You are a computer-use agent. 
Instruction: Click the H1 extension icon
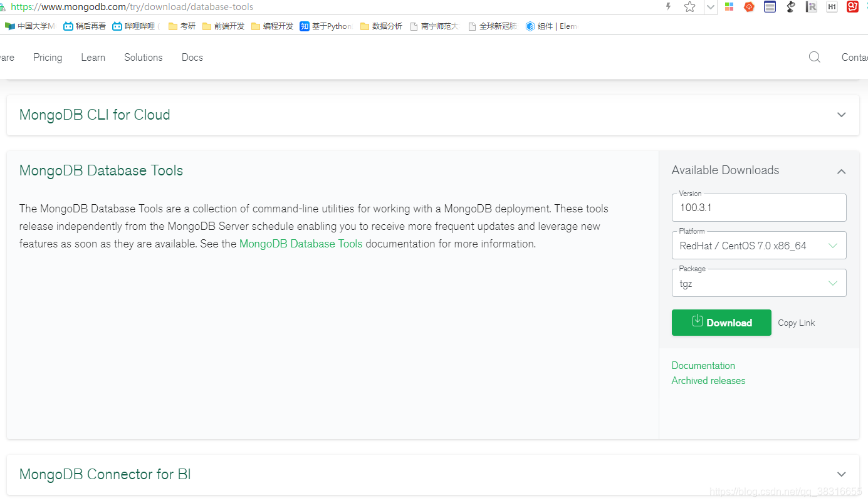832,7
